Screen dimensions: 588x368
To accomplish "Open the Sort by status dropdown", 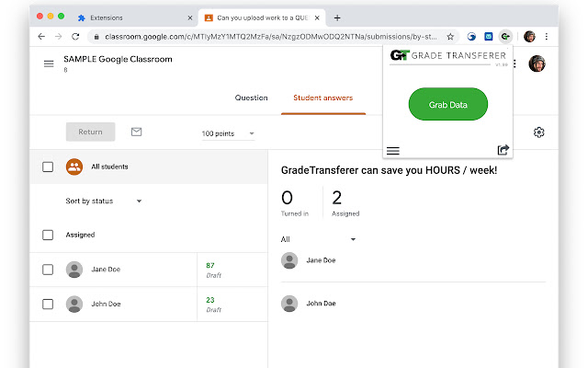I will (x=104, y=201).
